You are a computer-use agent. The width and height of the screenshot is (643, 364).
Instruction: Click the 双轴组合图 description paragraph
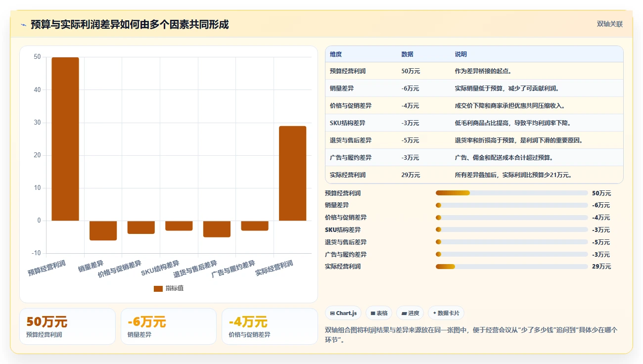[471, 335]
